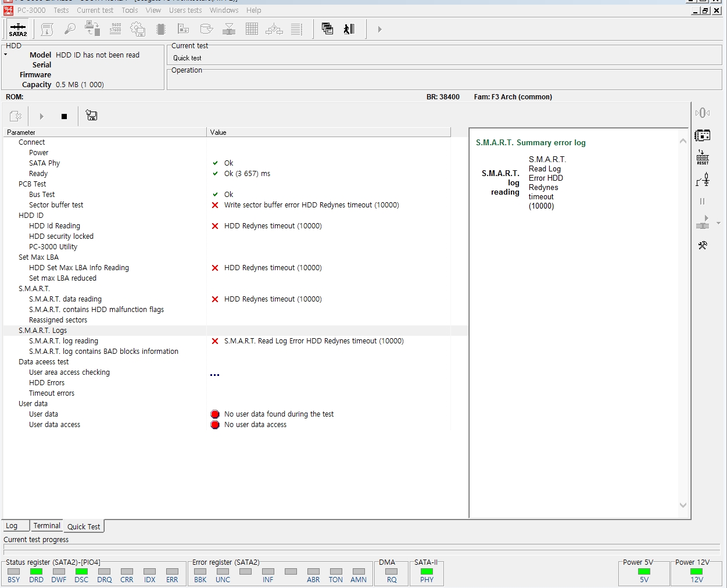
Task: Click the play-over-lines icon in right sidebar
Action: (x=703, y=223)
